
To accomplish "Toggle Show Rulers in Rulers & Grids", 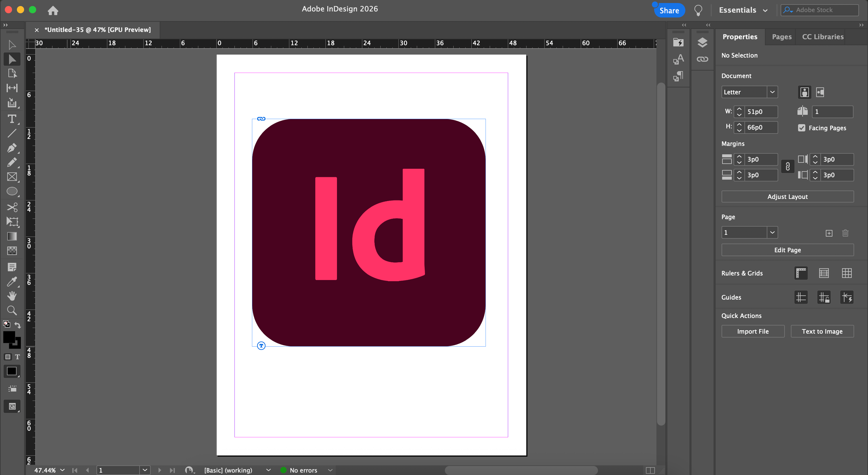I will [801, 273].
